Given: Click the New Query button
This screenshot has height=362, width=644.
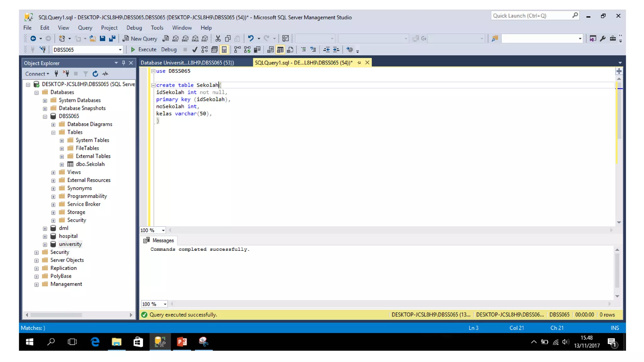Looking at the screenshot, I should click(x=140, y=38).
